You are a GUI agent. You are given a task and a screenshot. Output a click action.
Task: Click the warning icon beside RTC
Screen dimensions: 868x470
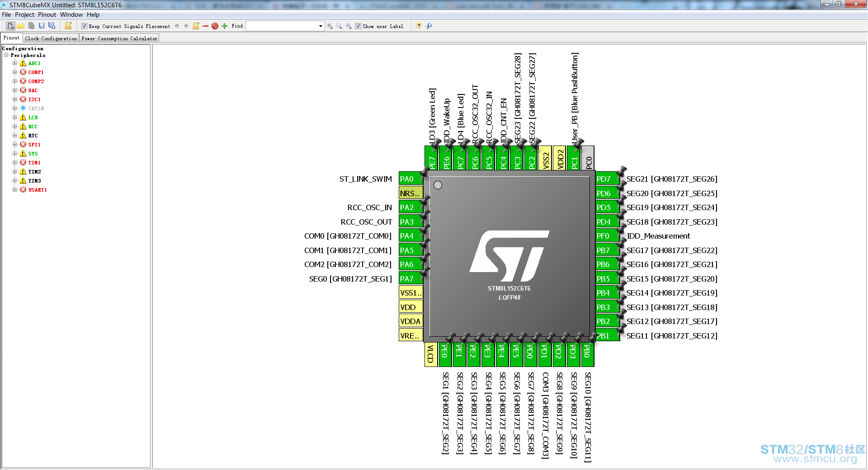(x=23, y=136)
